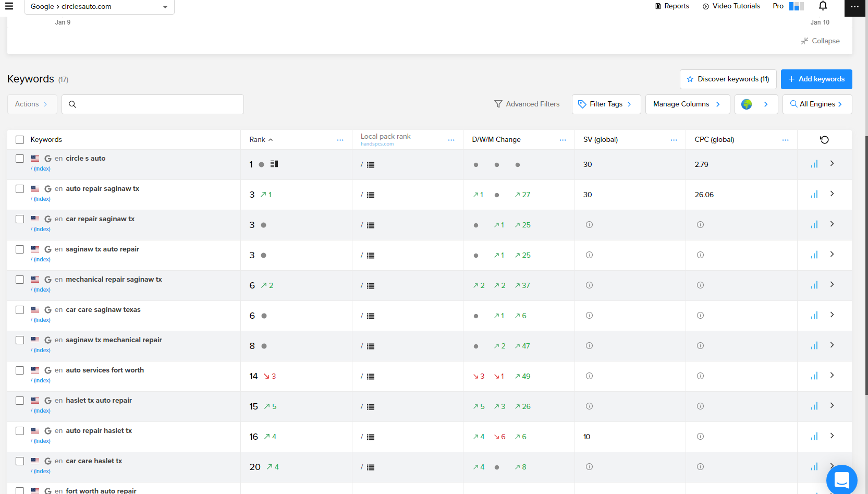Open the All Engines selector

pos(817,104)
